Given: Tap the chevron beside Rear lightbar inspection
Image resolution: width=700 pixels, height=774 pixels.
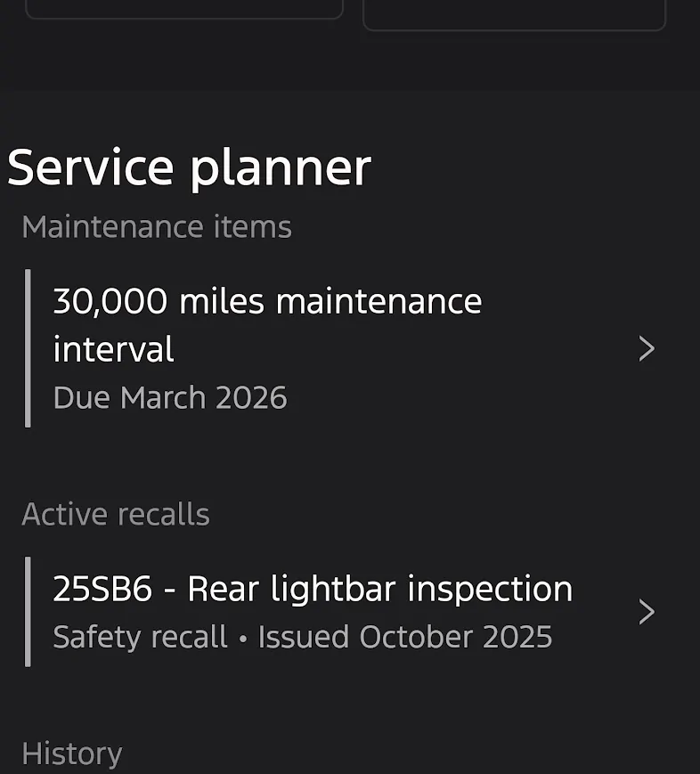Looking at the screenshot, I should click(647, 612).
